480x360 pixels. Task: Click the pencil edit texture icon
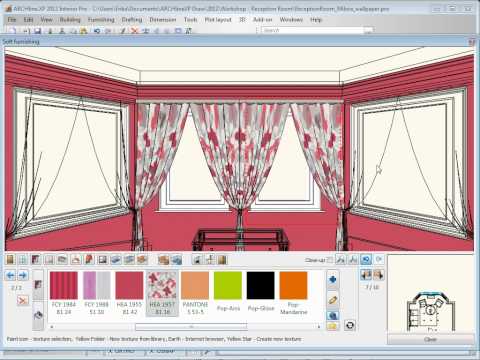point(332,300)
